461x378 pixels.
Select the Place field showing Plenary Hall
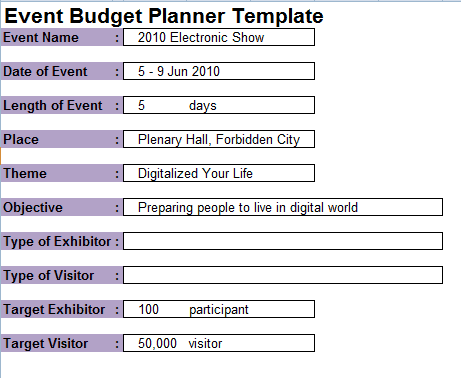(x=219, y=139)
